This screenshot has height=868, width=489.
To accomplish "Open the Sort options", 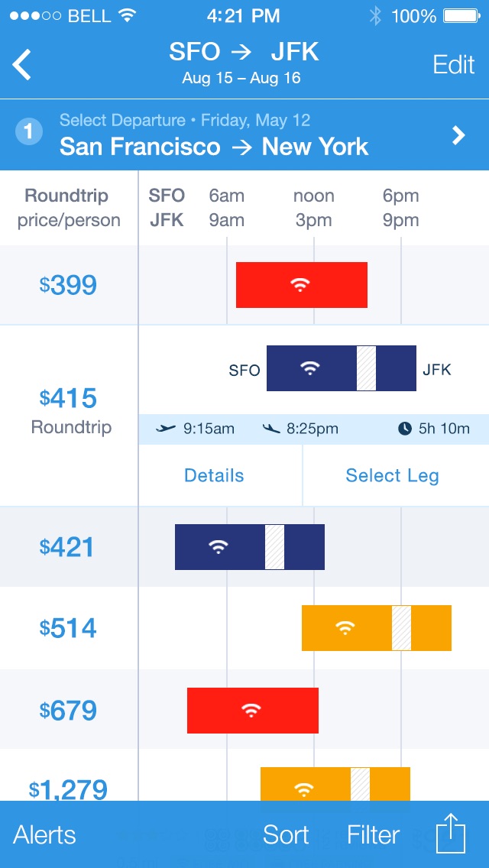I will [x=286, y=835].
